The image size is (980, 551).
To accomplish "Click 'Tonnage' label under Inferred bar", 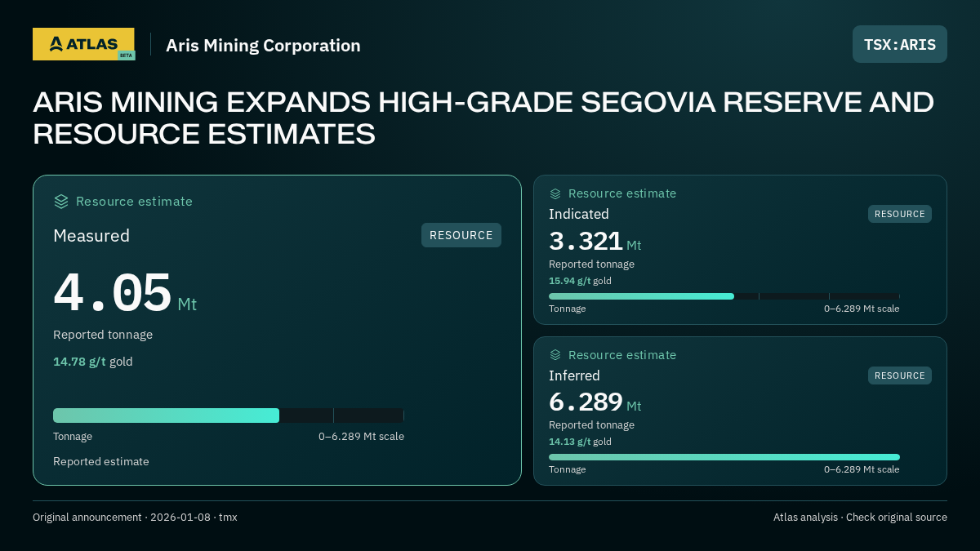I will pyautogui.click(x=567, y=469).
